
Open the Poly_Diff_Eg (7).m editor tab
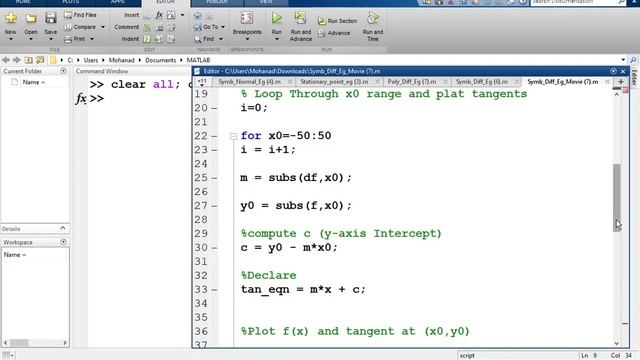(412, 82)
